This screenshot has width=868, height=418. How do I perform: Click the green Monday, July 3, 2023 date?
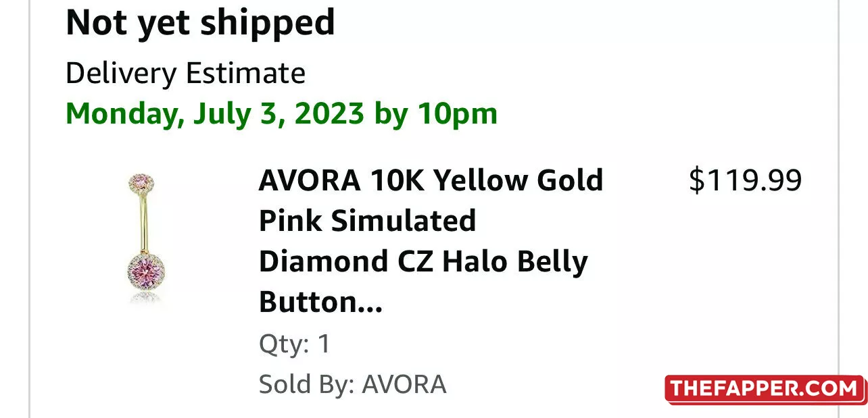pos(215,113)
